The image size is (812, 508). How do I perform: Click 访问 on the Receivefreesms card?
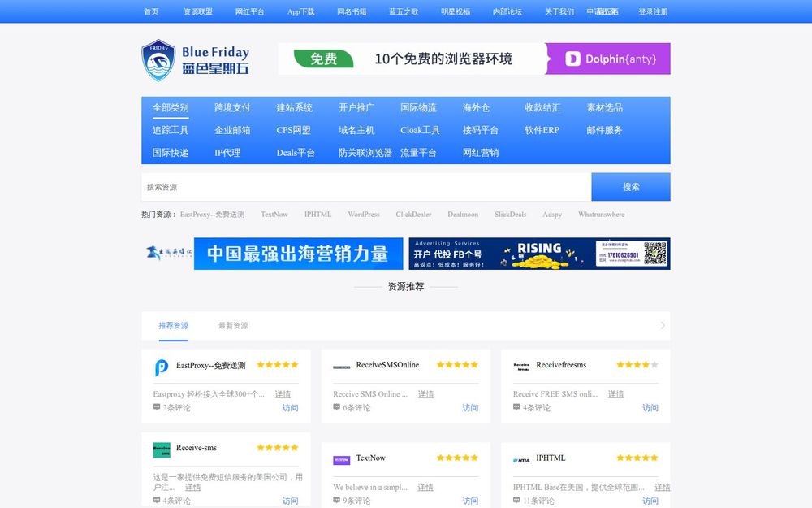tap(650, 407)
